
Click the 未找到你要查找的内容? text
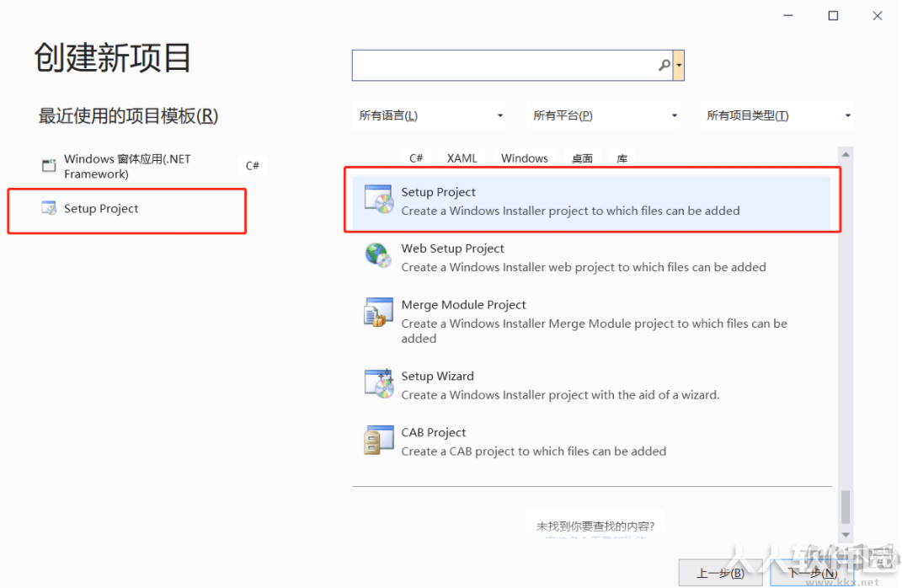595,526
